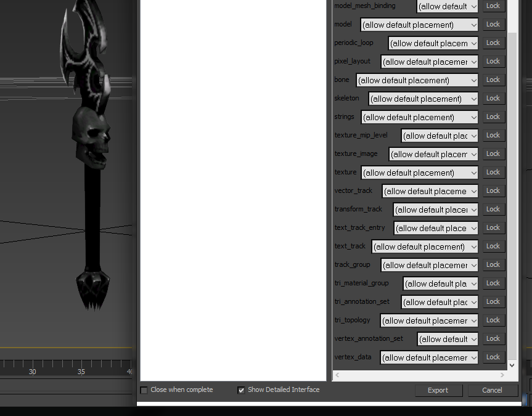This screenshot has height=416, width=532.
Task: Lock the text_track placement
Action: coord(493,247)
